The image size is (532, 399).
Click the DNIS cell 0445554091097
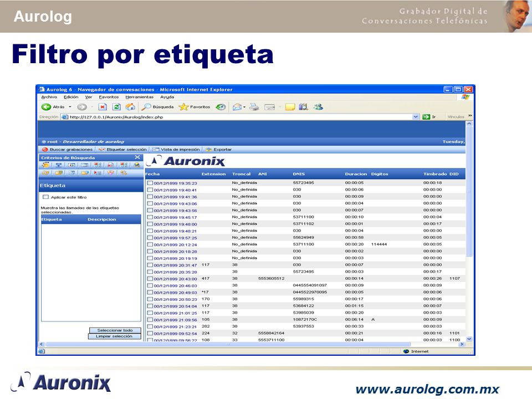click(310, 285)
